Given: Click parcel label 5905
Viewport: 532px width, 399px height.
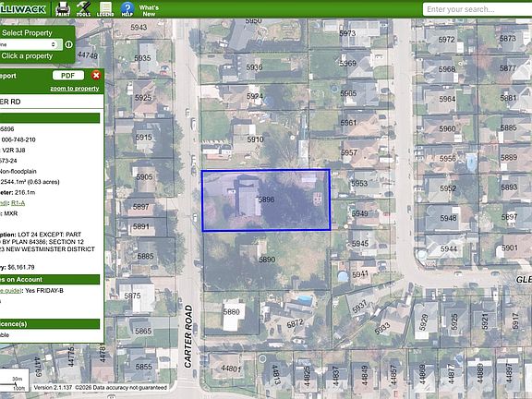Looking at the screenshot, I should click(144, 177).
